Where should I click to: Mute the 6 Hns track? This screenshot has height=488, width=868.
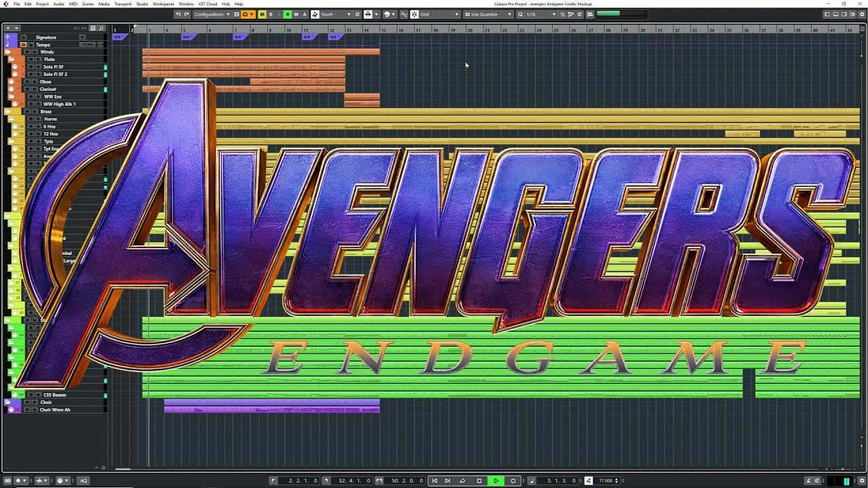coord(30,127)
